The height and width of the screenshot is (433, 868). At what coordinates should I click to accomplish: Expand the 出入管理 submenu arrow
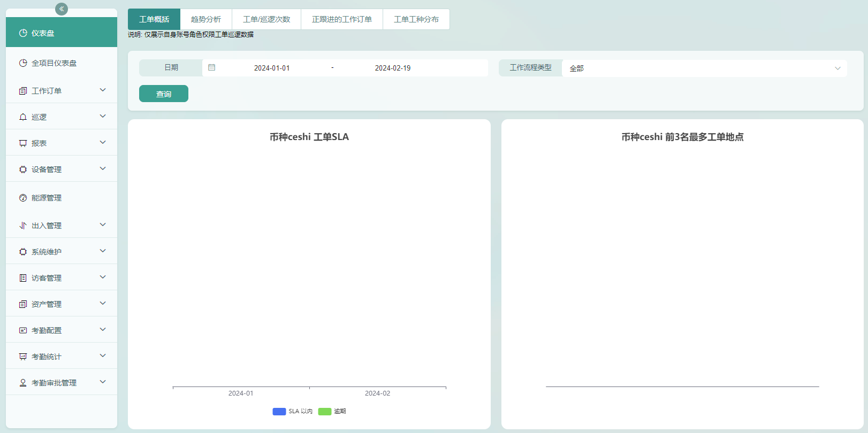point(103,225)
